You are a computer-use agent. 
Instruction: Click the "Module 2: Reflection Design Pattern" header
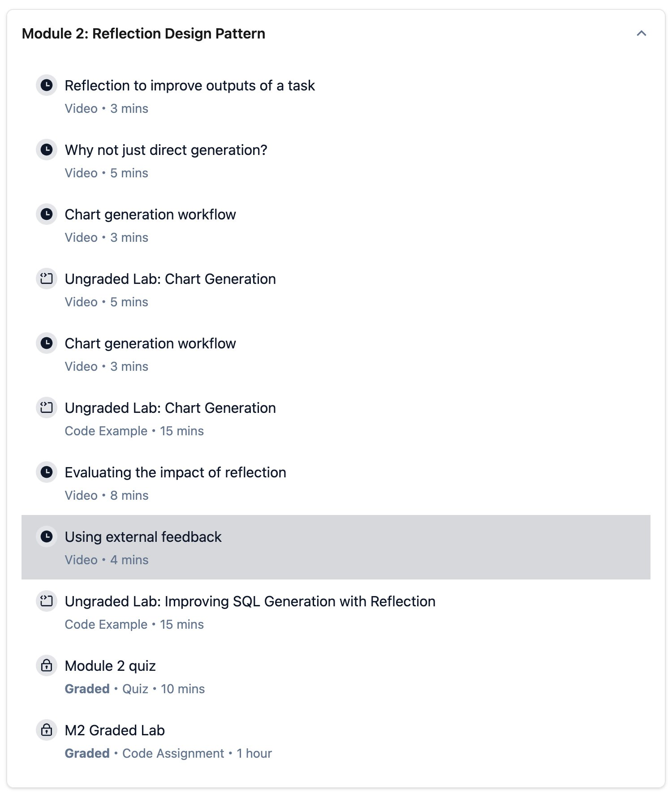(143, 34)
